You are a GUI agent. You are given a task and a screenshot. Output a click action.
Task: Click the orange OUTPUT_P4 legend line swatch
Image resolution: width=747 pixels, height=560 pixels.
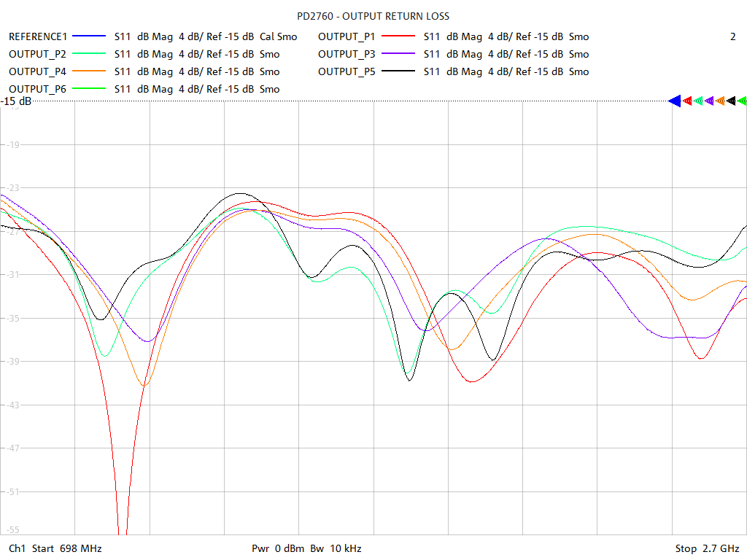tap(89, 71)
